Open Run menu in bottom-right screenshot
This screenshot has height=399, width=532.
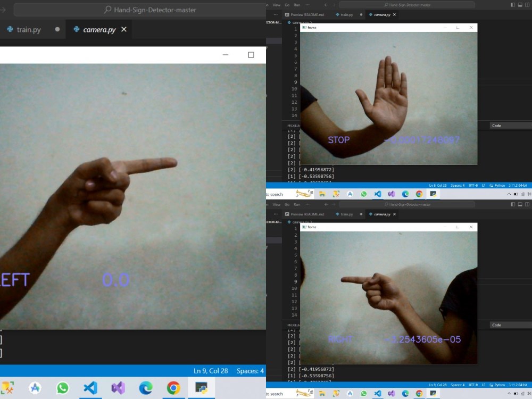pos(297,205)
